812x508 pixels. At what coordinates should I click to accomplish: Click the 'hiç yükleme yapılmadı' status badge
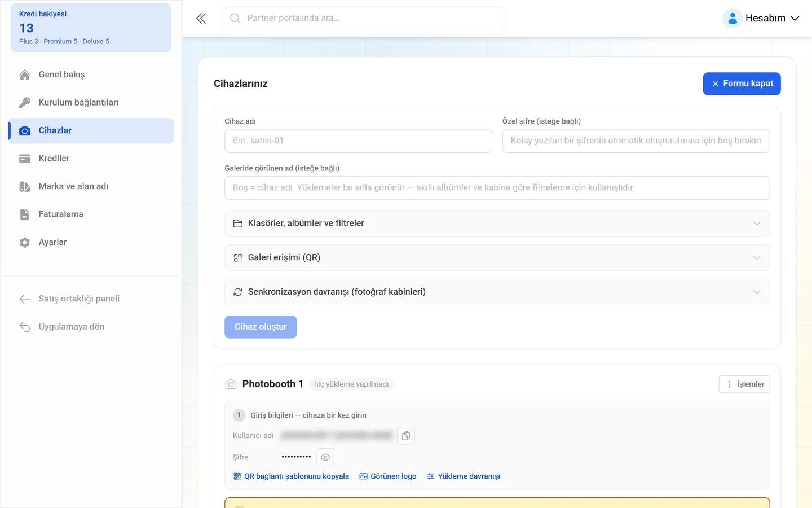coord(351,384)
